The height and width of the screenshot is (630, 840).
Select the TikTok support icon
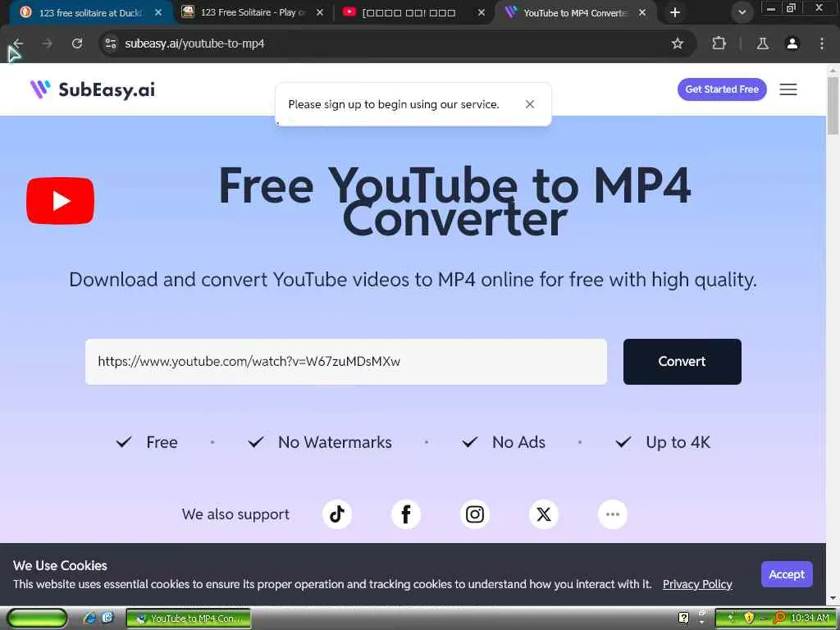click(337, 514)
